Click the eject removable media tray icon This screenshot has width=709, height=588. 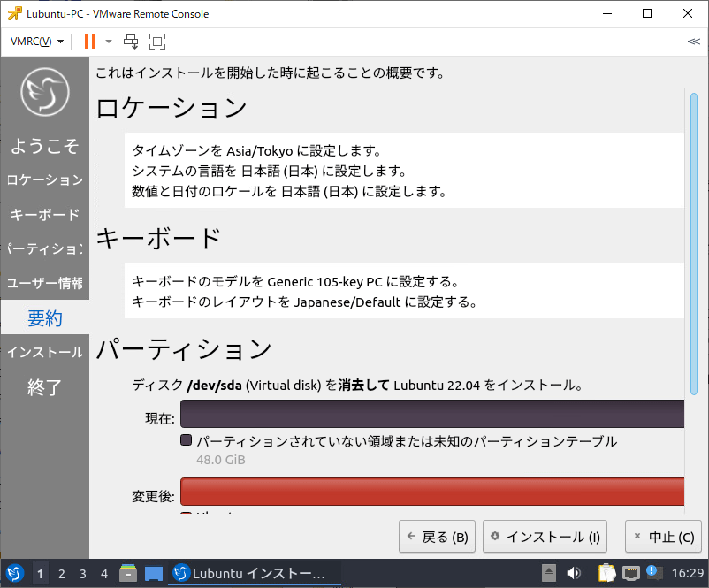pos(549,574)
